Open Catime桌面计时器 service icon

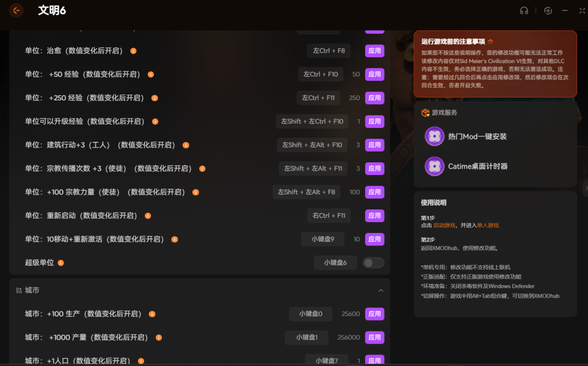click(435, 166)
